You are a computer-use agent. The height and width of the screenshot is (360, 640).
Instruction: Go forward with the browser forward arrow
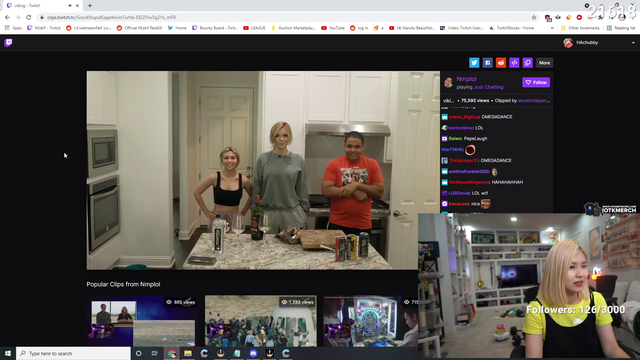tap(18, 18)
